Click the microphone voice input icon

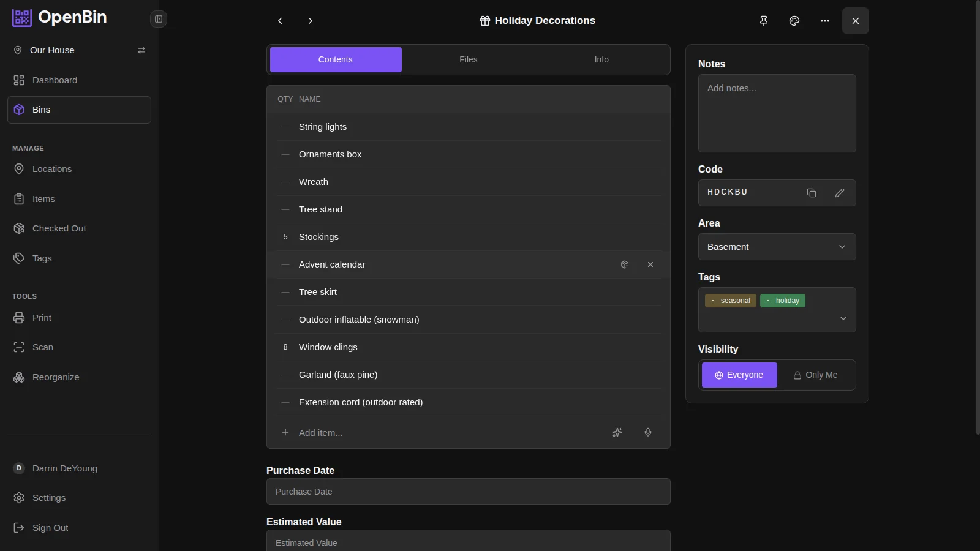pyautogui.click(x=647, y=432)
